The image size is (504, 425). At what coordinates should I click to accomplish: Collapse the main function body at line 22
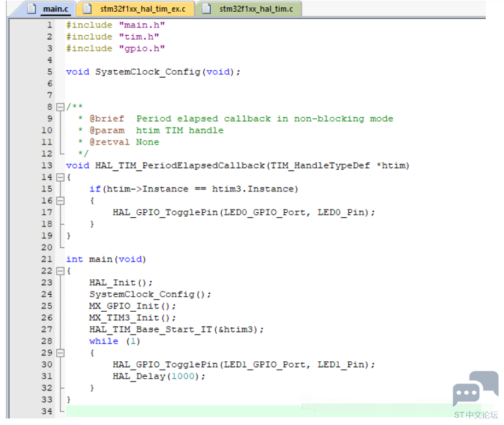tap(60, 271)
